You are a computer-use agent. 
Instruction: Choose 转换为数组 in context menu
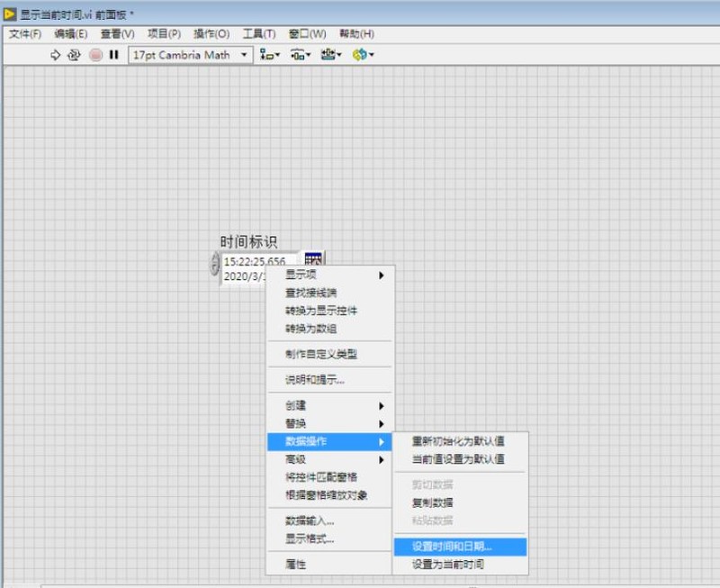[329, 329]
